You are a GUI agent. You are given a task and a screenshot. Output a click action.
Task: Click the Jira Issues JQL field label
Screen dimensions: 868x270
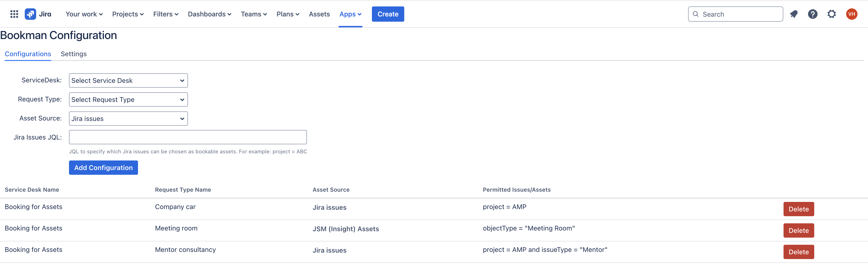click(38, 137)
